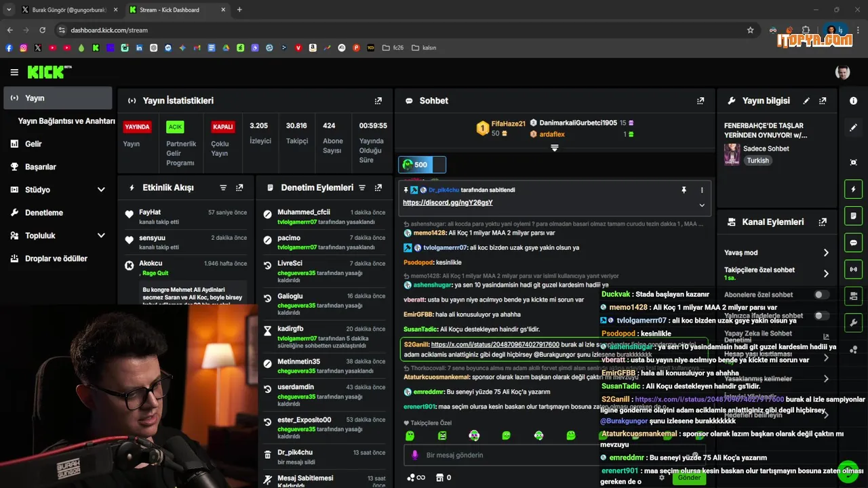Open Yayın Bağlantısı ve Anahtarı

point(66,121)
